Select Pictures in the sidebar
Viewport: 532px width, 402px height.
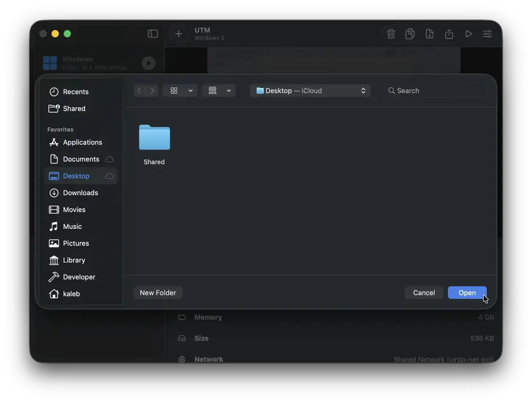pos(81,244)
